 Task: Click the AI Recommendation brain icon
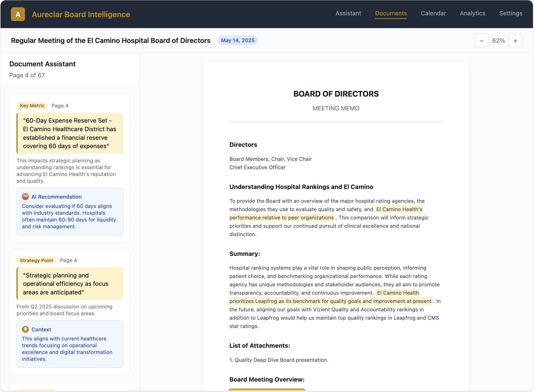pos(25,197)
